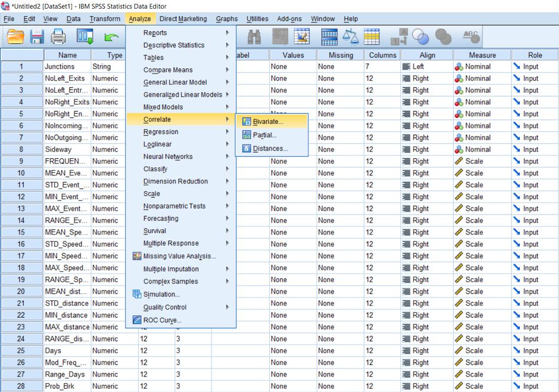Click the Missing column header

pos(341,55)
